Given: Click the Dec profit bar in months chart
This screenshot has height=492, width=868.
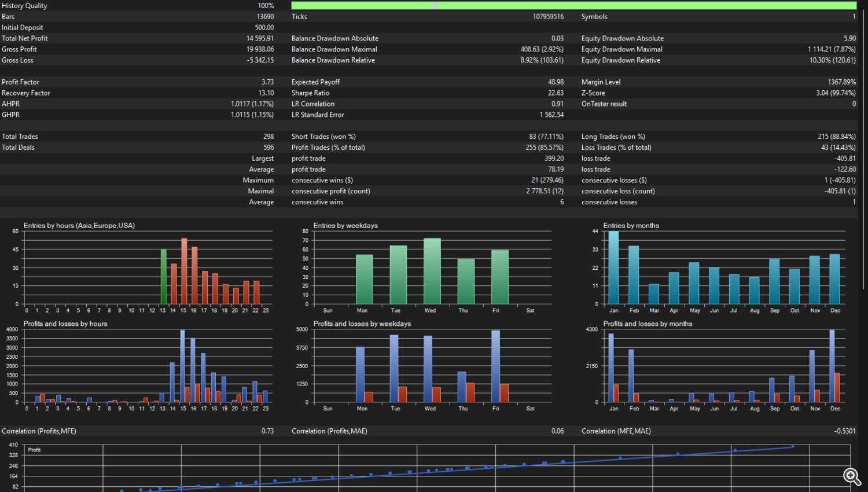Looking at the screenshot, I should tap(832, 366).
